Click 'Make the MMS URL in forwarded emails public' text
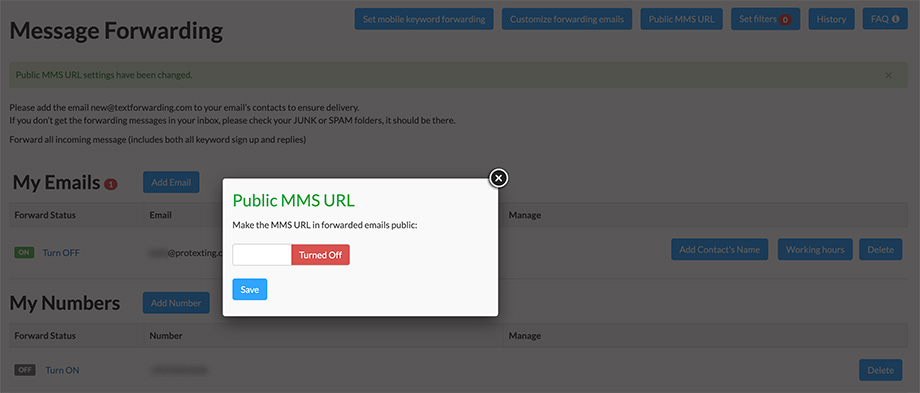The height and width of the screenshot is (393, 920). [324, 225]
